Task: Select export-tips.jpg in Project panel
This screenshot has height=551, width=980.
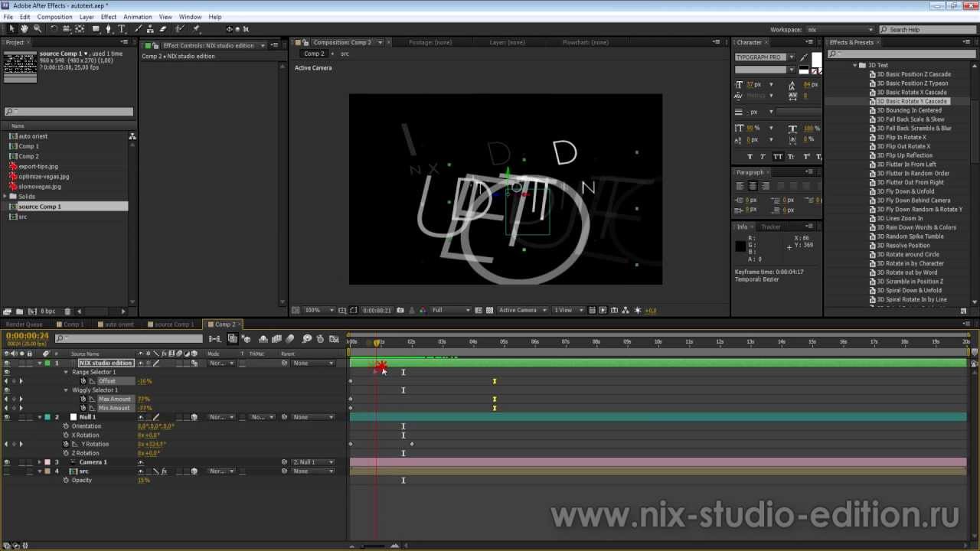Action: pyautogui.click(x=38, y=166)
